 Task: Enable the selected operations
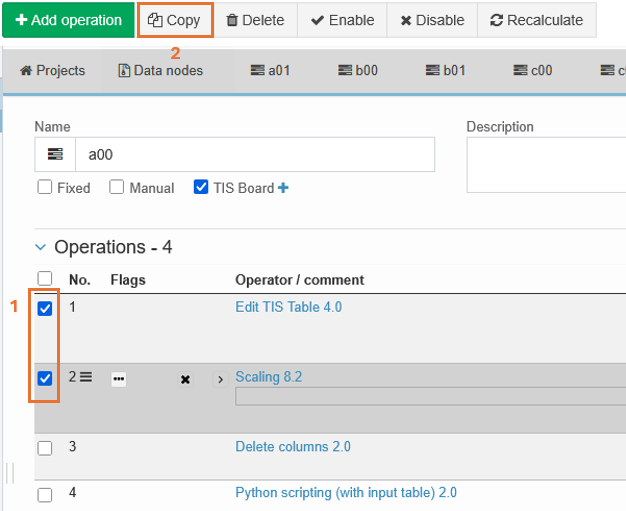coord(342,20)
